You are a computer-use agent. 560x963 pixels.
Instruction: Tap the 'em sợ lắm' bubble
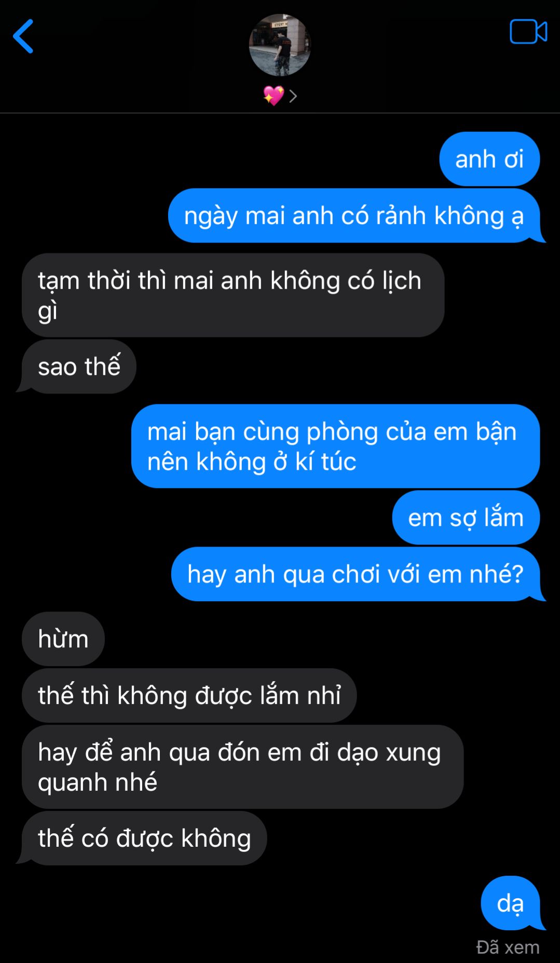466,518
